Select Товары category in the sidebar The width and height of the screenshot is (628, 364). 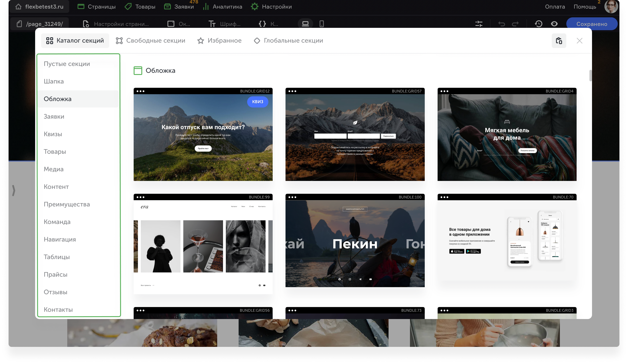(x=55, y=151)
